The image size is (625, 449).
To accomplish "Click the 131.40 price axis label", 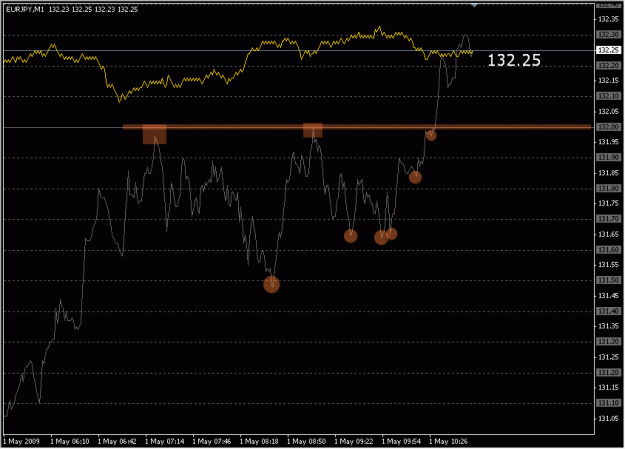I will point(609,311).
